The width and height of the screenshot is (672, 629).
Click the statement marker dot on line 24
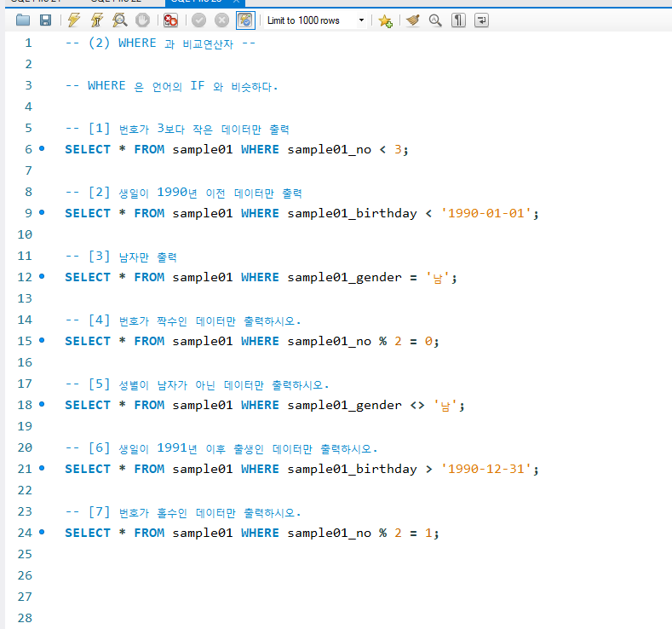[x=42, y=532]
